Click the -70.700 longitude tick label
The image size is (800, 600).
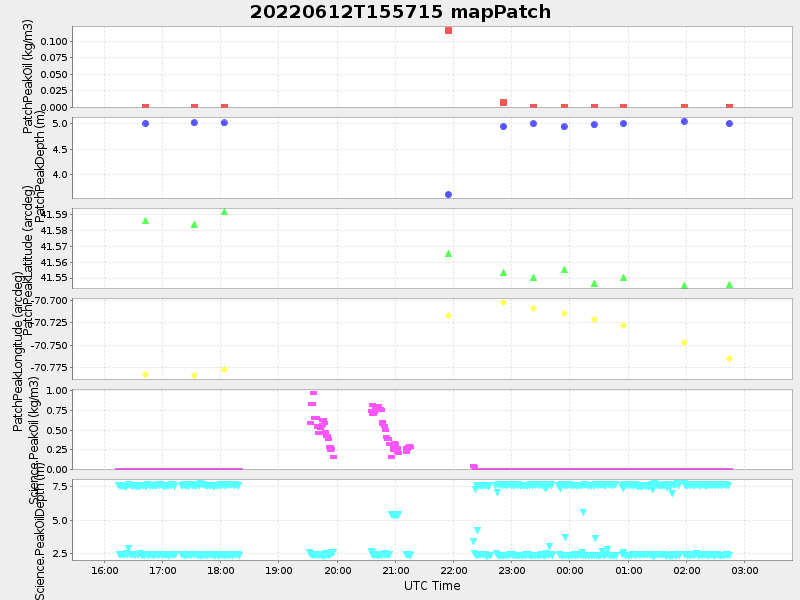(49, 301)
